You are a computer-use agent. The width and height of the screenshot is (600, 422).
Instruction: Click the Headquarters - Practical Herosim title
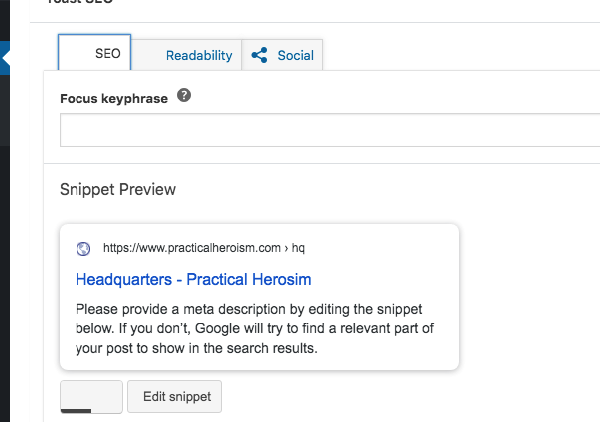tap(194, 279)
